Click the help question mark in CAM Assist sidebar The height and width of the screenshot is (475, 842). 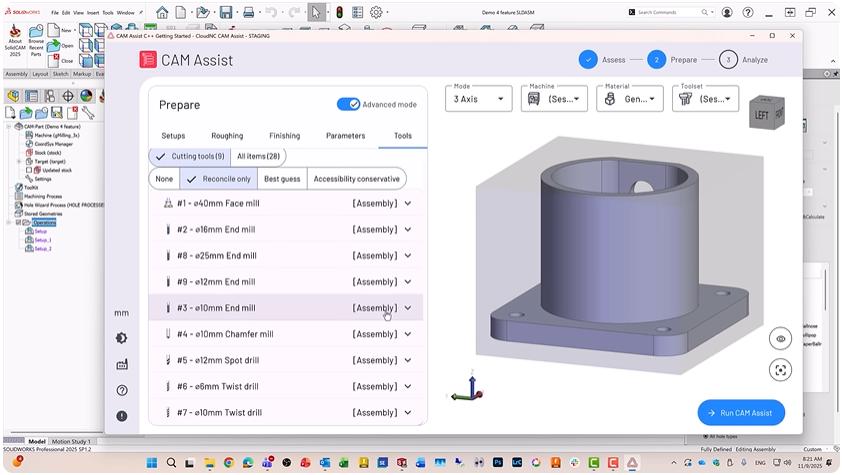[x=121, y=391]
